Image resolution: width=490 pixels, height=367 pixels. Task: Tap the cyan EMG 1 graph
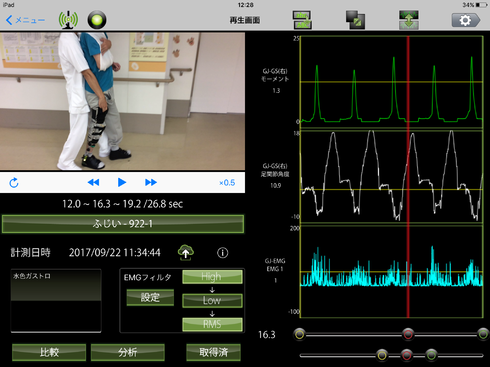coord(392,272)
